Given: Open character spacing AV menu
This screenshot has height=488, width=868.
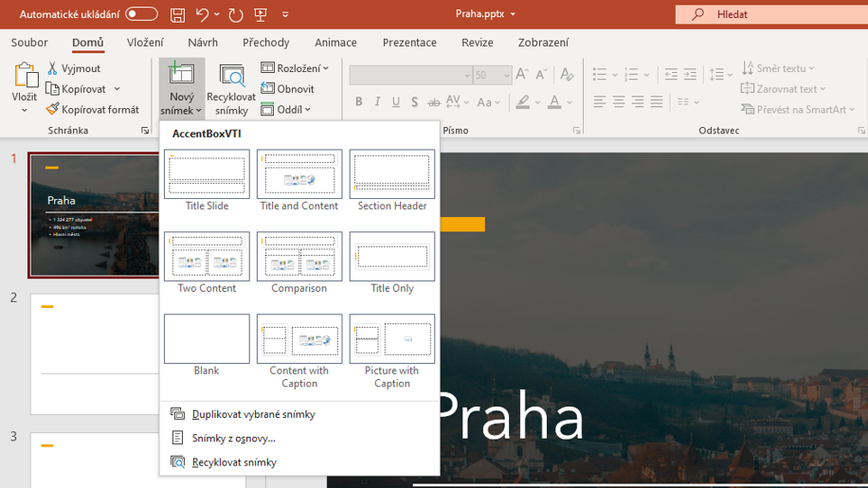Looking at the screenshot, I should [x=458, y=101].
